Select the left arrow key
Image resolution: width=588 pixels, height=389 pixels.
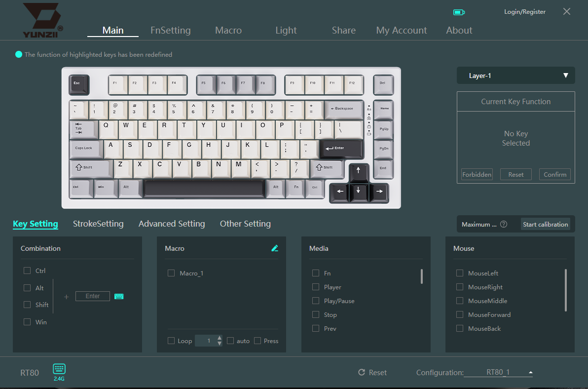pos(339,193)
